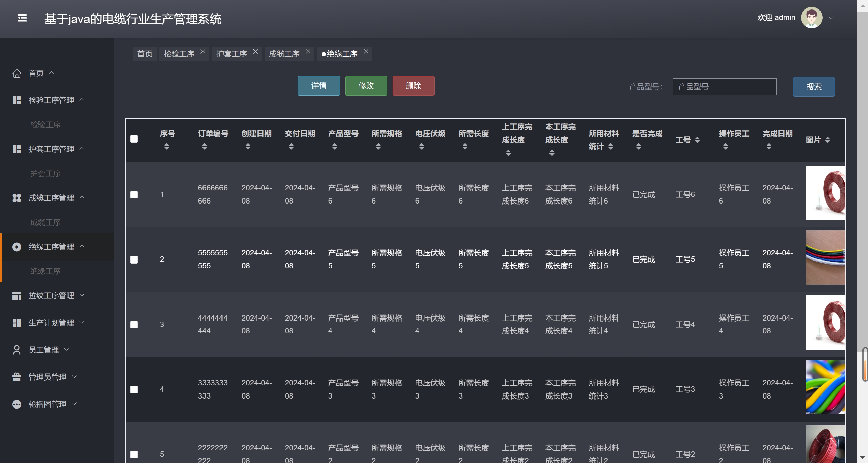Collapse the 首页 sidebar chevron

tap(52, 73)
